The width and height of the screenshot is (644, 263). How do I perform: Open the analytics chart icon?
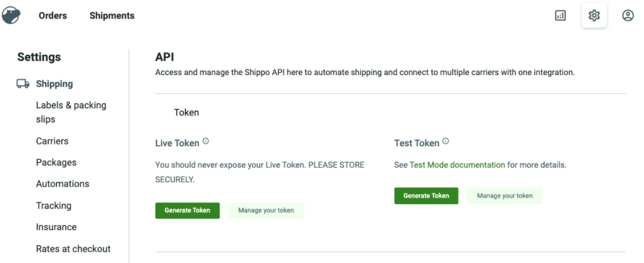click(x=560, y=15)
